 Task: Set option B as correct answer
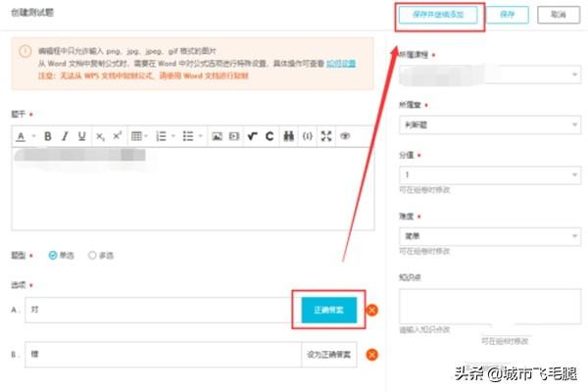point(329,355)
